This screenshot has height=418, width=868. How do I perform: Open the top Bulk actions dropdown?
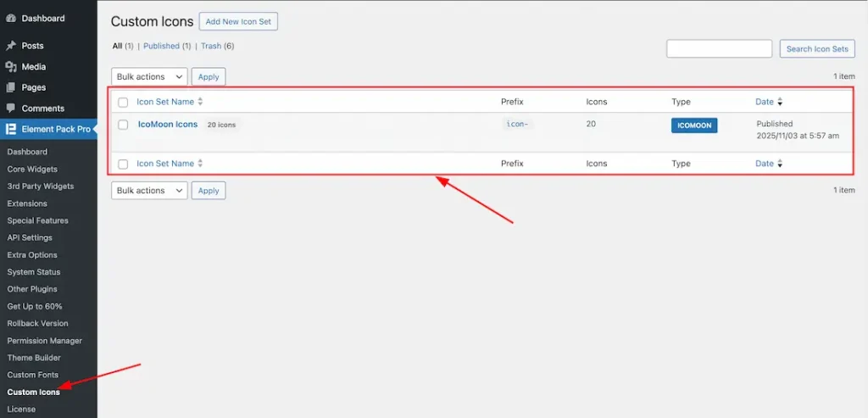149,77
